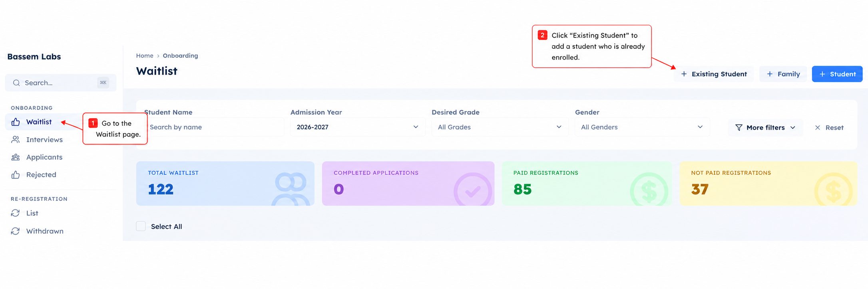Image resolution: width=868 pixels, height=289 pixels.
Task: Click the Withdrawn refresh icon
Action: point(16,231)
